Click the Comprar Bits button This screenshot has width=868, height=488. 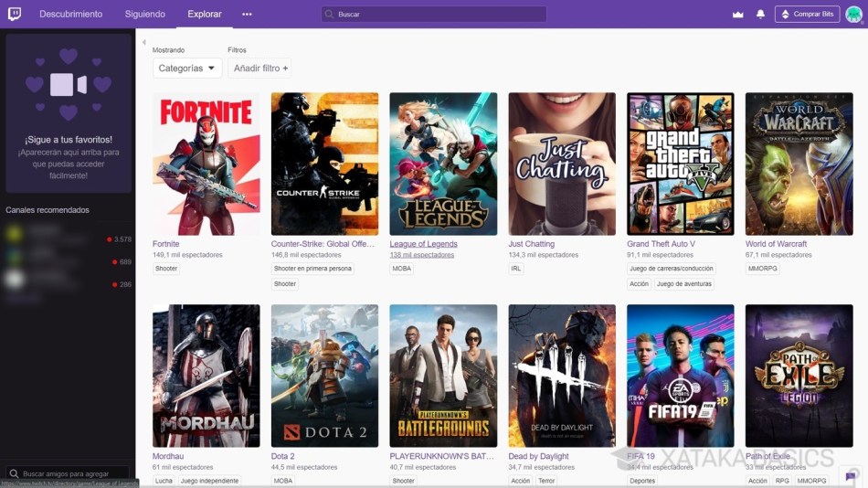tap(807, 15)
